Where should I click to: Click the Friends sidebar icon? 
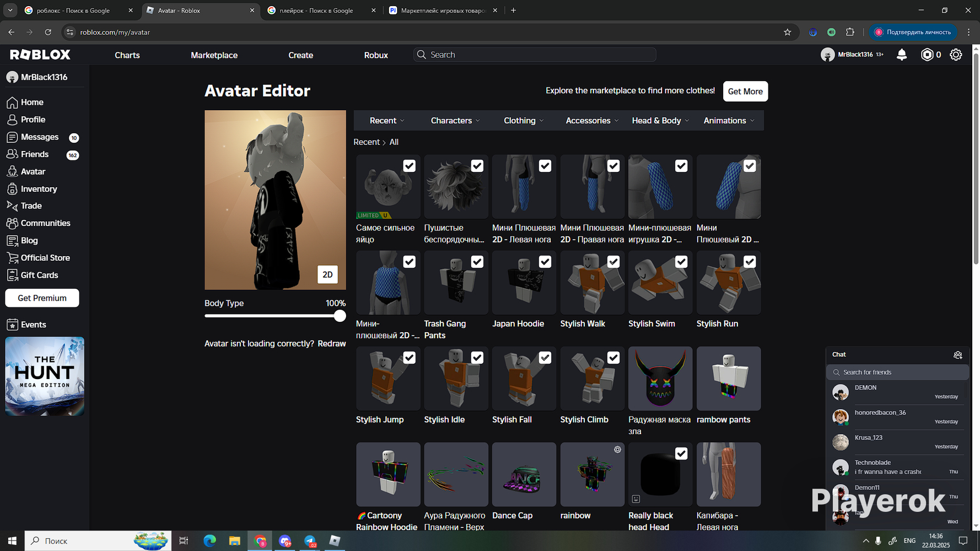tap(12, 154)
